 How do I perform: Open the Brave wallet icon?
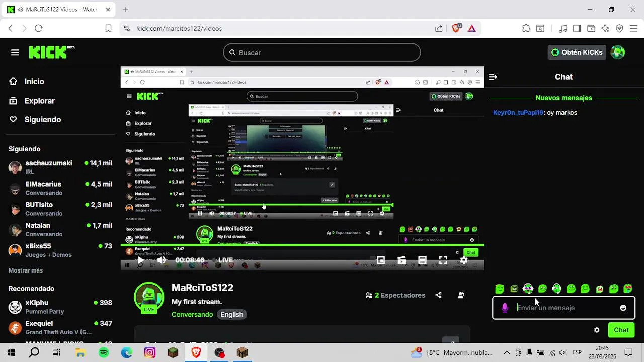click(x=591, y=28)
